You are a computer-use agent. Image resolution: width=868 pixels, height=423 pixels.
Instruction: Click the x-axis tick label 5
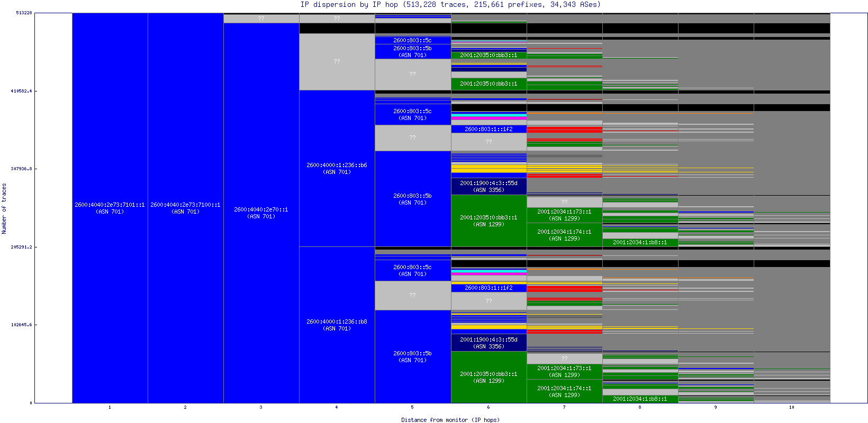coord(412,407)
